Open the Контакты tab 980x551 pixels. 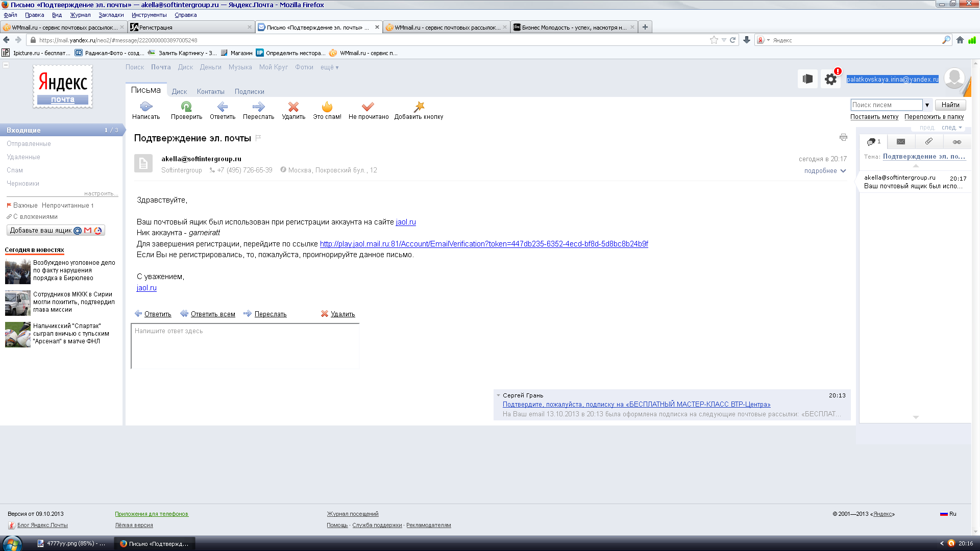(x=211, y=92)
